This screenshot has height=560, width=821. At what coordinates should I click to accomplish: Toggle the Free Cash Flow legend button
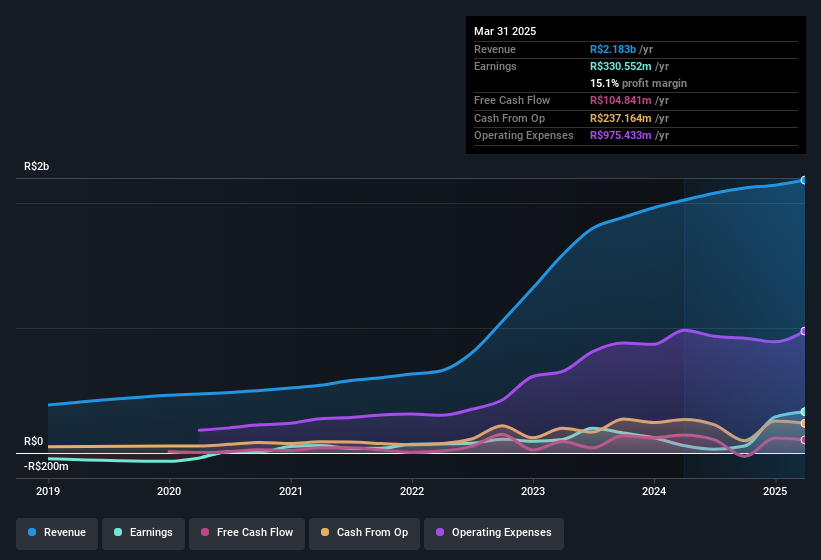tap(247, 533)
